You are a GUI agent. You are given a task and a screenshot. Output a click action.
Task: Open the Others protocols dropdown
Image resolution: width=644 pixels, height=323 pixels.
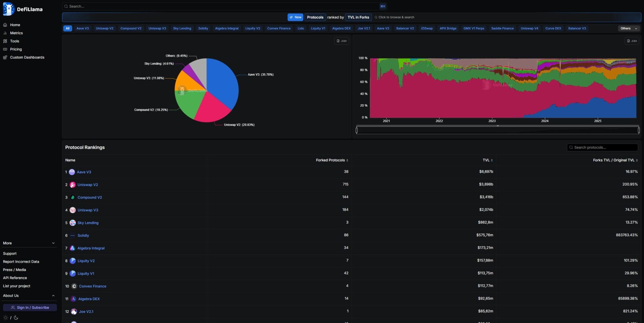point(628,28)
